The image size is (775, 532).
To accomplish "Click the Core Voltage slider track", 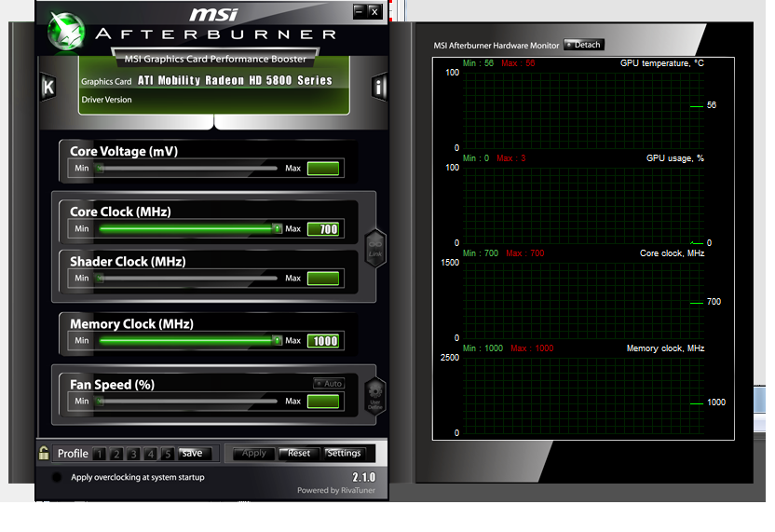I will coord(187,169).
